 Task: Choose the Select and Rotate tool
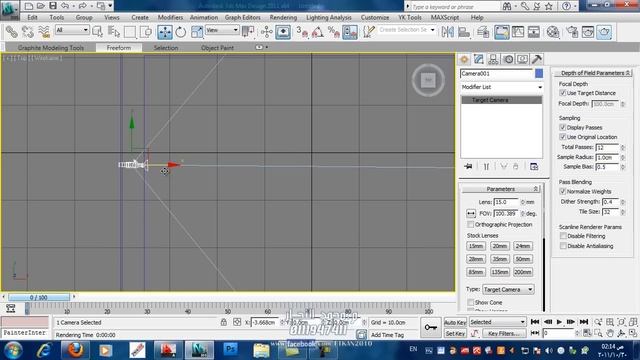tap(180, 32)
